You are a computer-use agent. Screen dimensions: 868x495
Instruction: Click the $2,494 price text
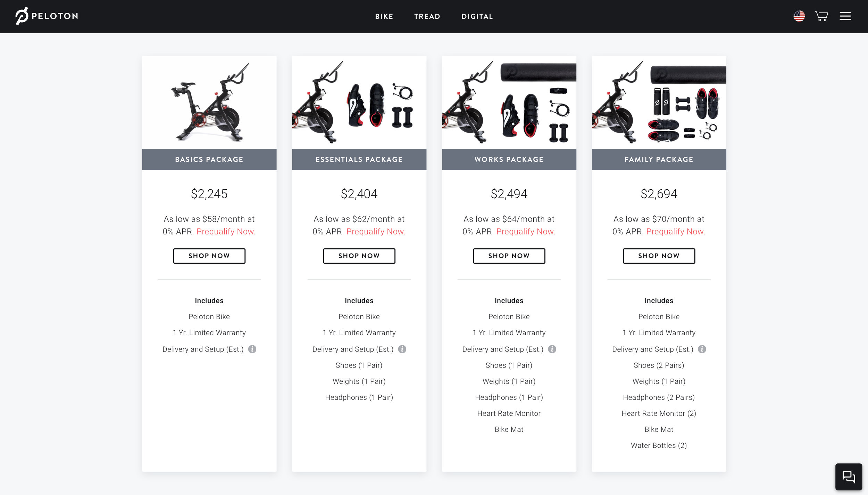click(509, 194)
